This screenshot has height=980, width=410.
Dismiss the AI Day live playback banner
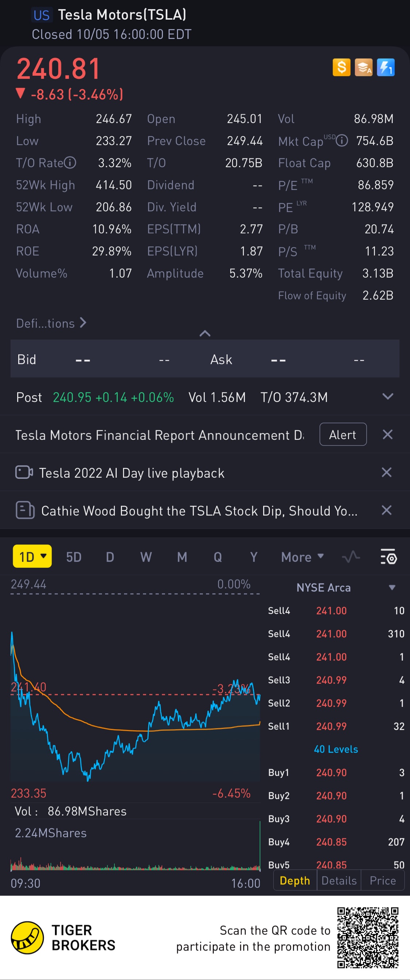pyautogui.click(x=386, y=472)
